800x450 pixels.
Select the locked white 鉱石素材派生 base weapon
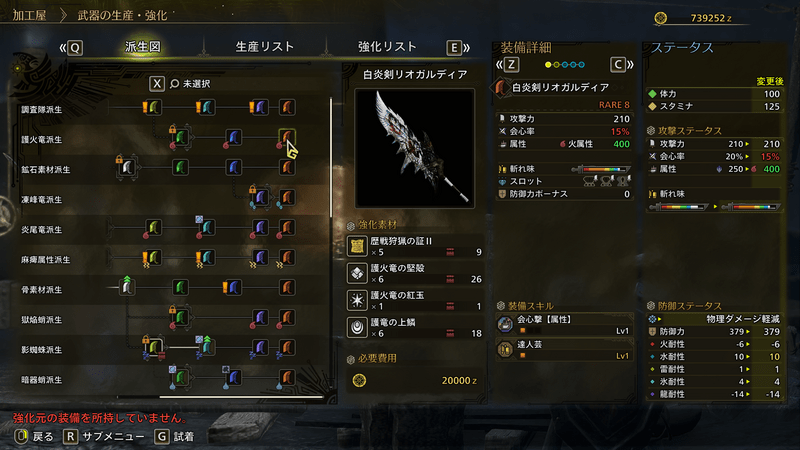pyautogui.click(x=127, y=167)
